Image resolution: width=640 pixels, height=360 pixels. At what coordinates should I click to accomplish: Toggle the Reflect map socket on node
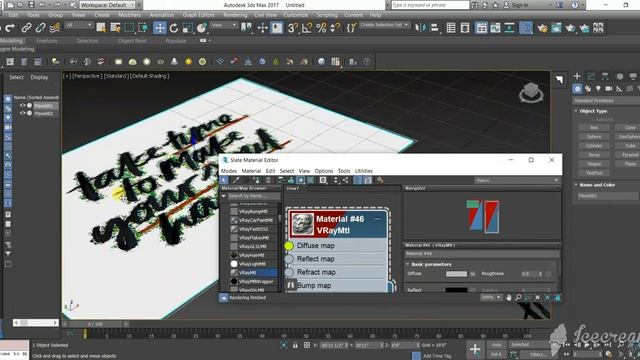pyautogui.click(x=289, y=259)
